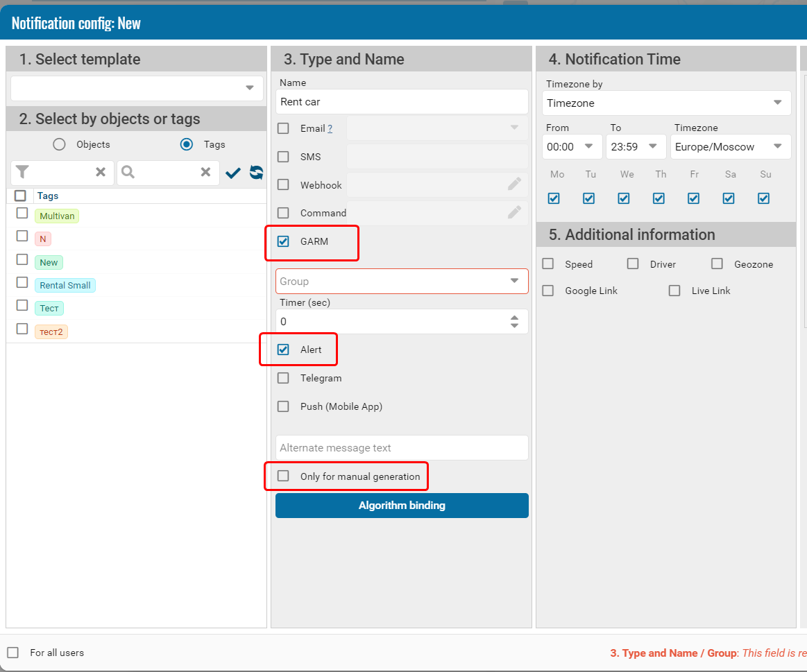Increase Timer seconds with the up arrow
807x672 pixels.
[514, 318]
